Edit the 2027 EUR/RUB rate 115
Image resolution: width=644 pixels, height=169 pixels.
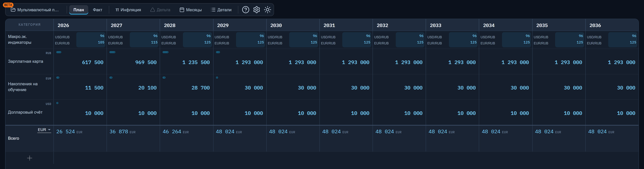154,42
